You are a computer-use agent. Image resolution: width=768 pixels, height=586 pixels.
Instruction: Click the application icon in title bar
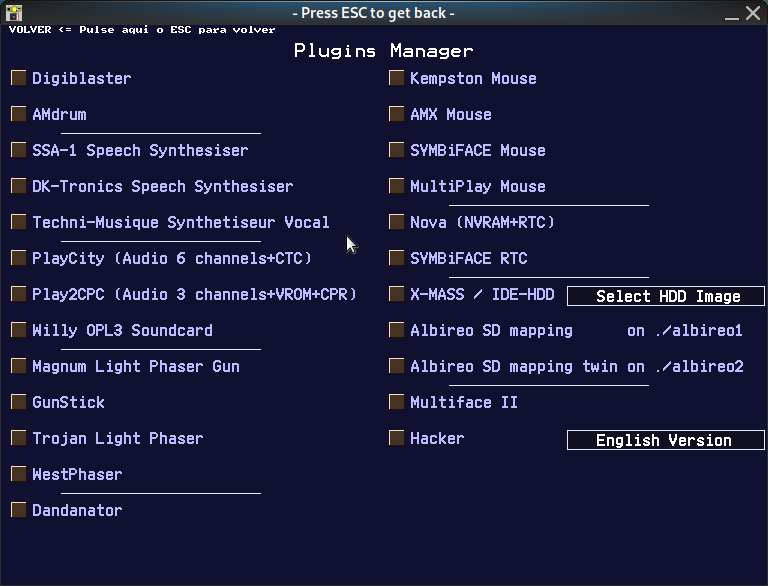[x=14, y=13]
